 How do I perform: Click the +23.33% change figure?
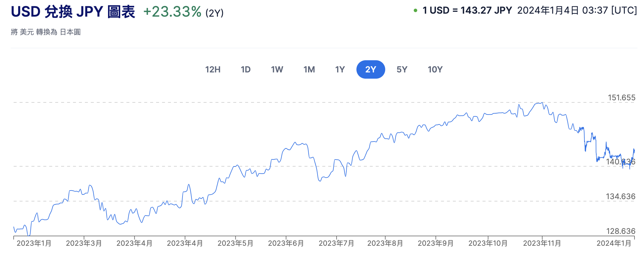[172, 12]
